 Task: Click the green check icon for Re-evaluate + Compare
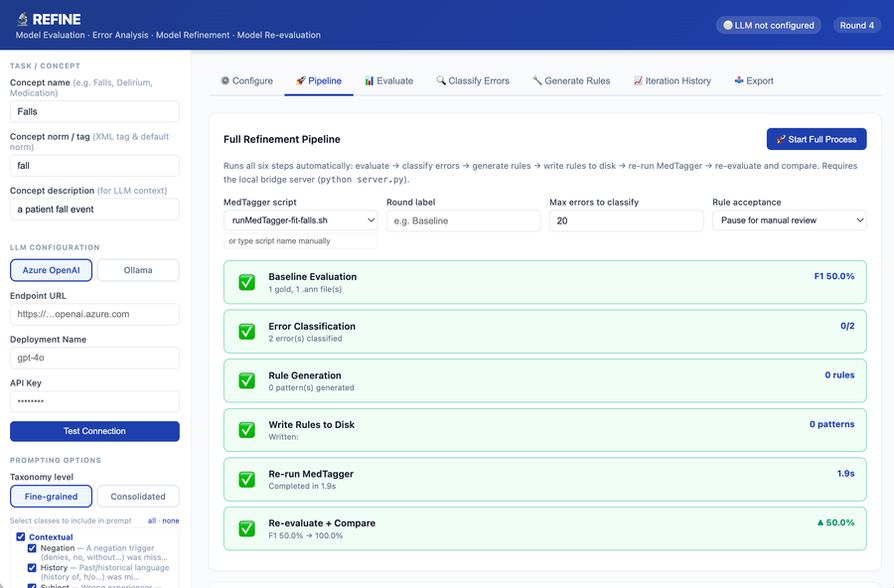[247, 528]
